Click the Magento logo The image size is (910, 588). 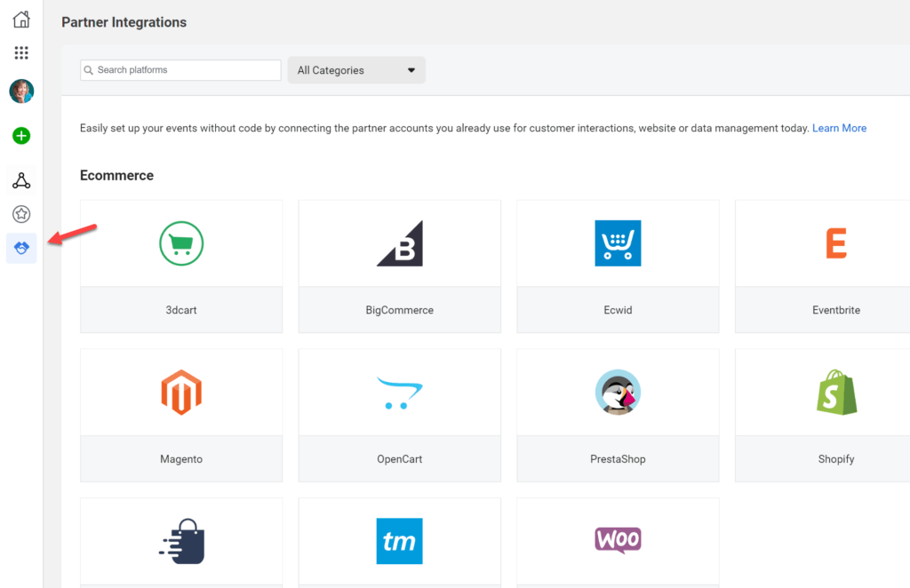tap(181, 392)
